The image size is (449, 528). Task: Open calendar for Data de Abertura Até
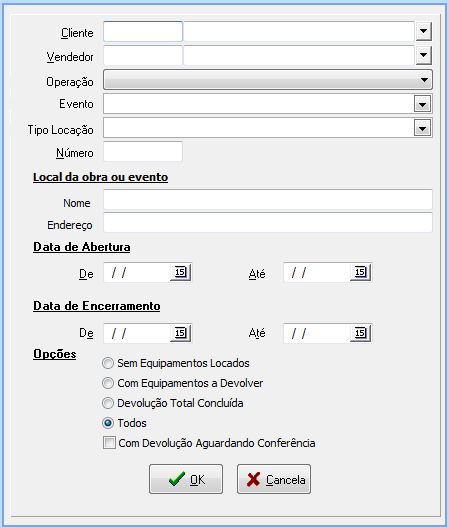pyautogui.click(x=360, y=272)
